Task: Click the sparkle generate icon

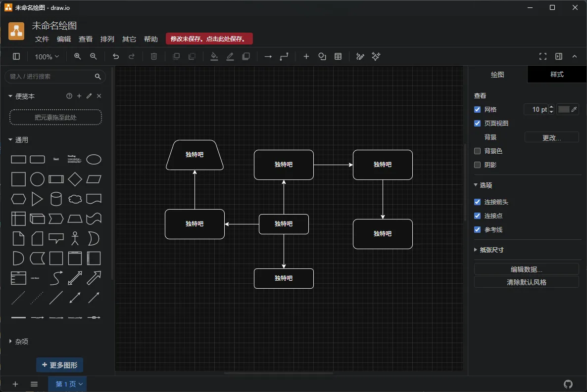Action: pyautogui.click(x=376, y=56)
